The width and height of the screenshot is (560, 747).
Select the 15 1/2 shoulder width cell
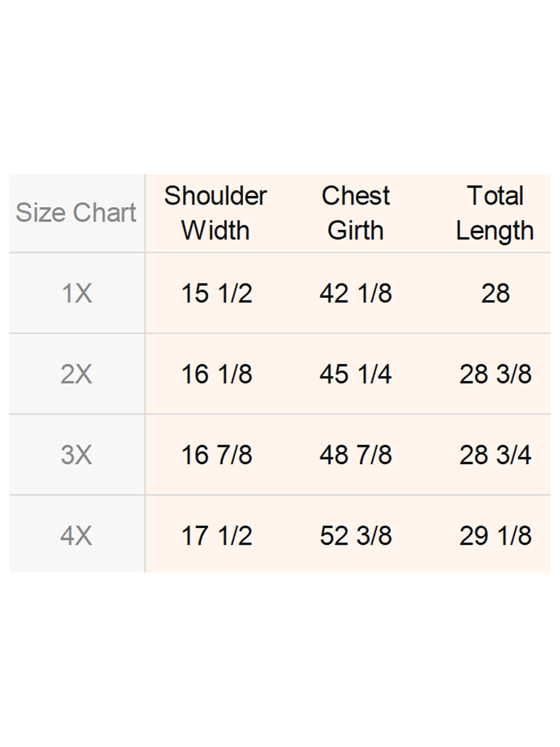(217, 293)
